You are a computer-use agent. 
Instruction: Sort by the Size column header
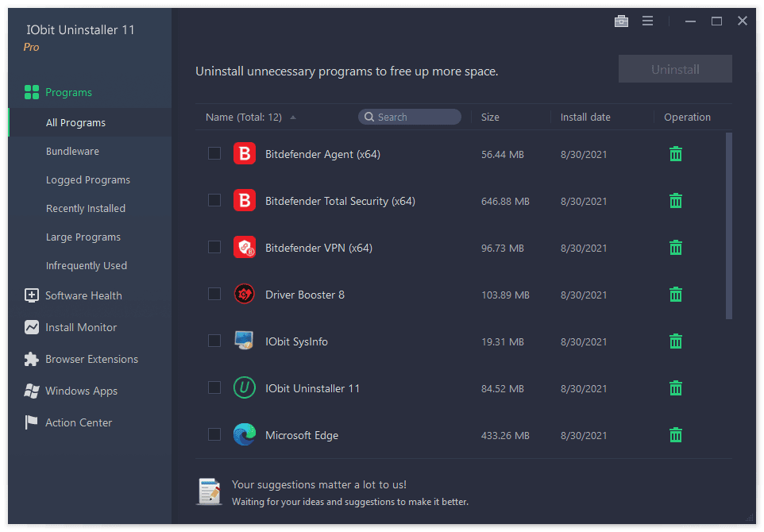tap(490, 118)
